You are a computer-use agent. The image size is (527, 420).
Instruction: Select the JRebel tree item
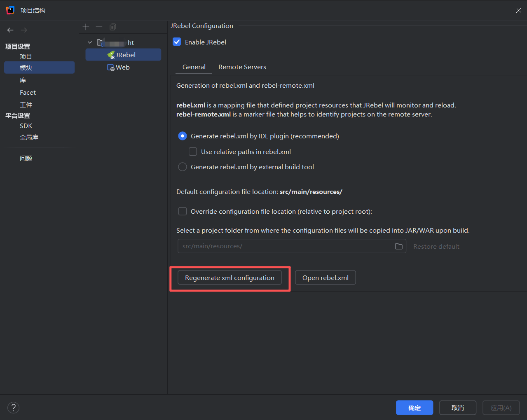pyautogui.click(x=123, y=55)
